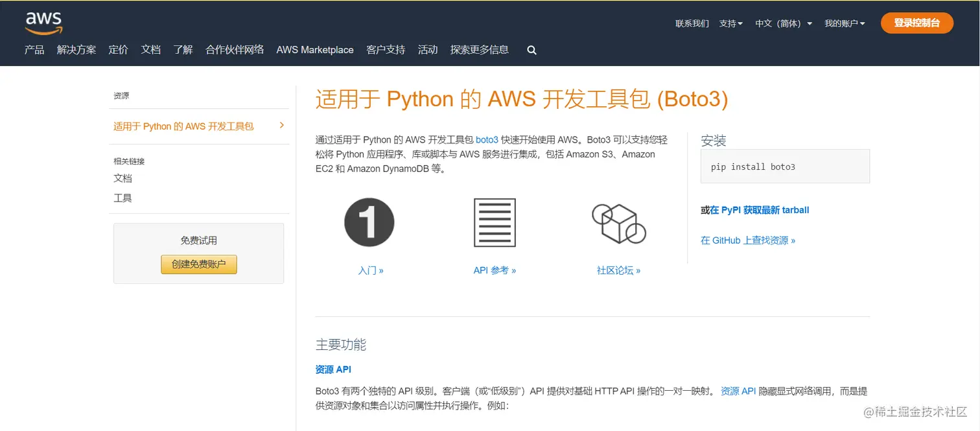Click the 创建免费账户 button
The height and width of the screenshot is (431, 980).
point(199,264)
